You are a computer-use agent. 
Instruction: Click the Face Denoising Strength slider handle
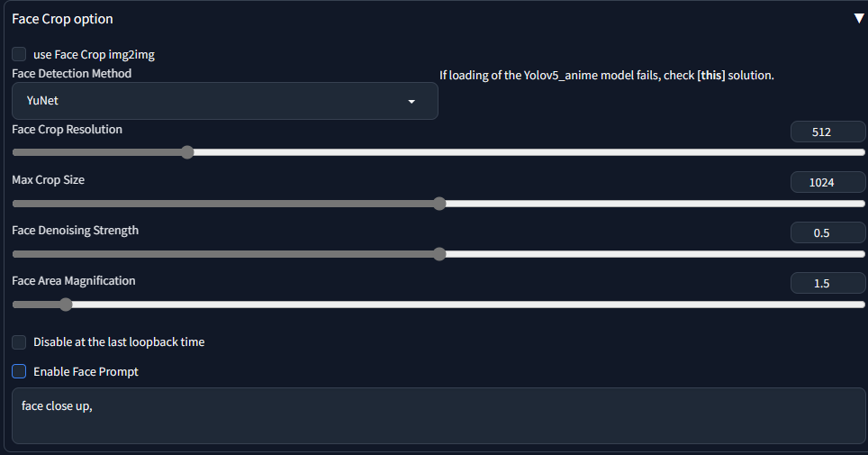[x=439, y=254]
